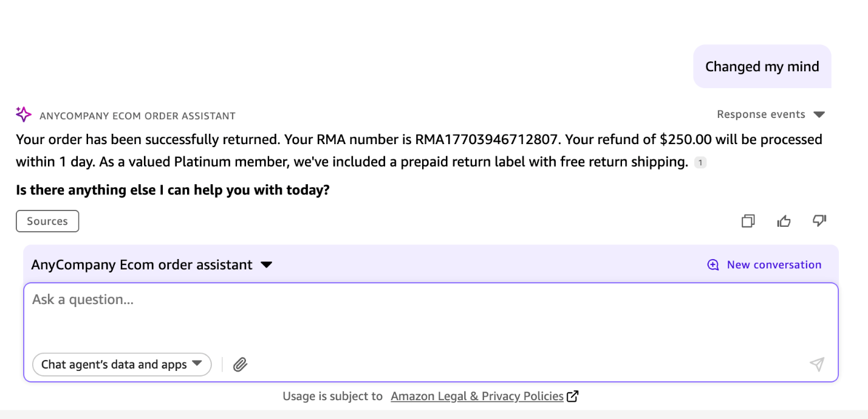Click the citation number 1 marker
The image size is (868, 419).
[700, 162]
